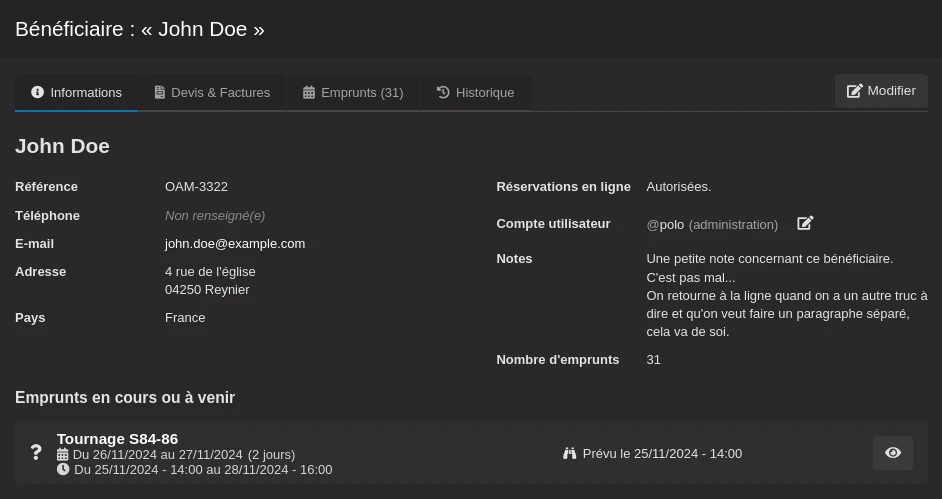Screen dimensions: 942x499
Task: Open the Emprunts (31) tab
Action: pos(353,92)
